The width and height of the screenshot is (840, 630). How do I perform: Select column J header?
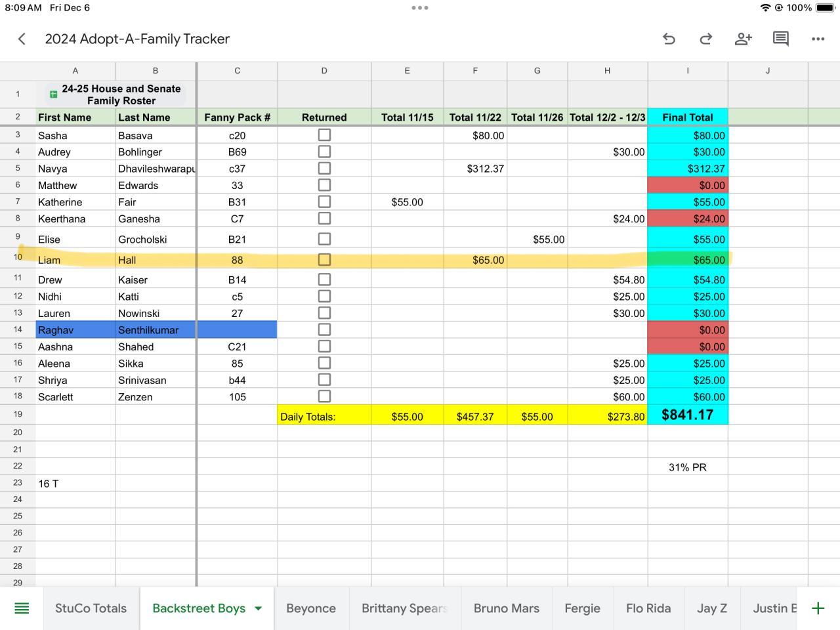click(x=768, y=71)
